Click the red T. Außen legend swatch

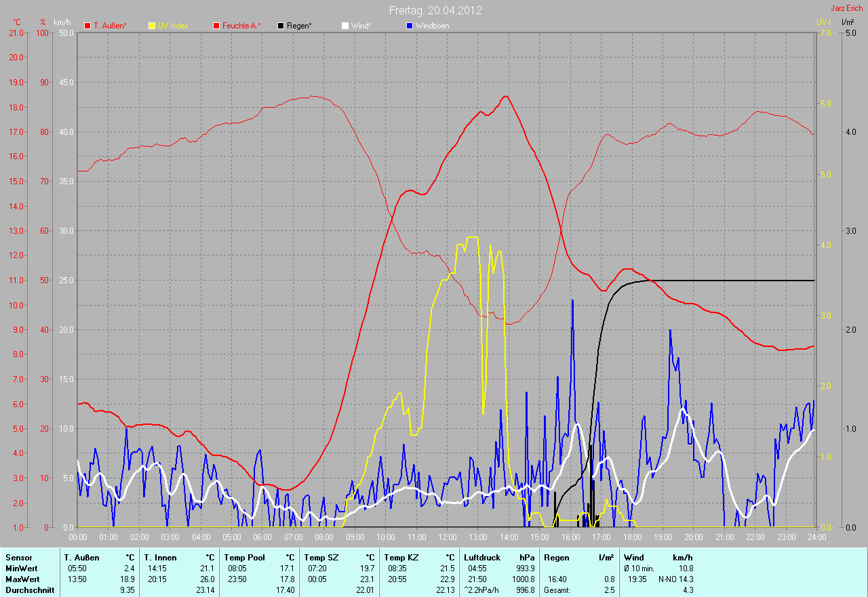point(87,26)
